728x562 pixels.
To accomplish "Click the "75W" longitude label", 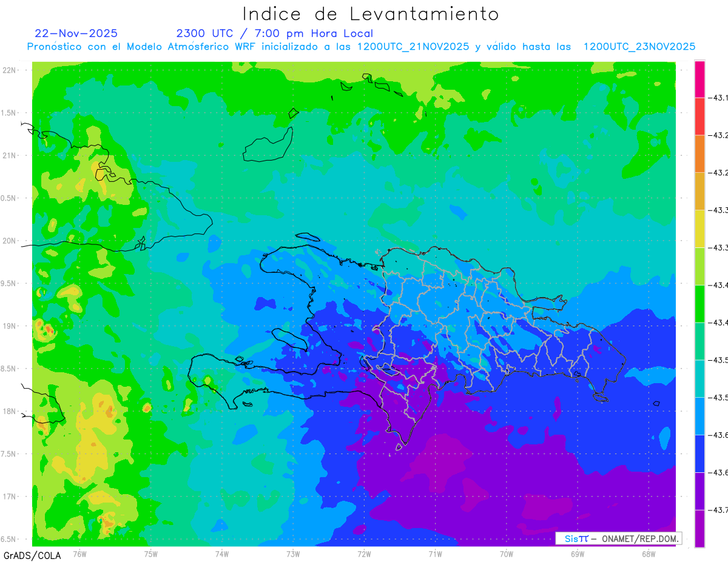I will click(151, 554).
